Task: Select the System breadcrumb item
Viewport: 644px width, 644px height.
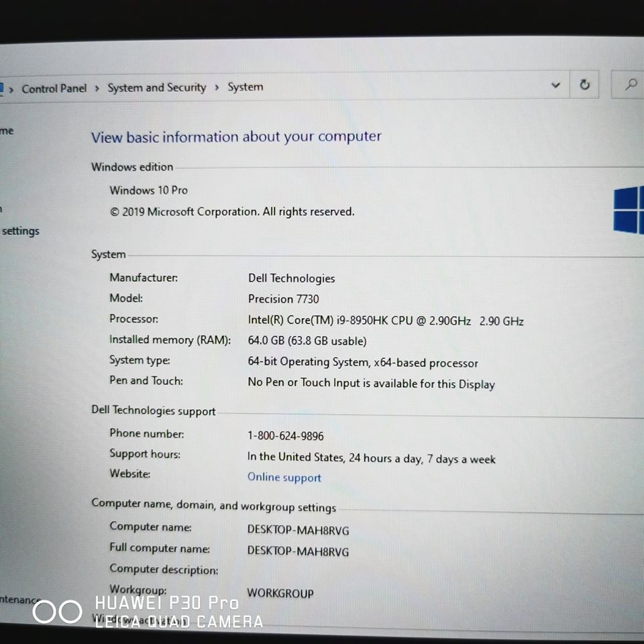Action: (245, 87)
